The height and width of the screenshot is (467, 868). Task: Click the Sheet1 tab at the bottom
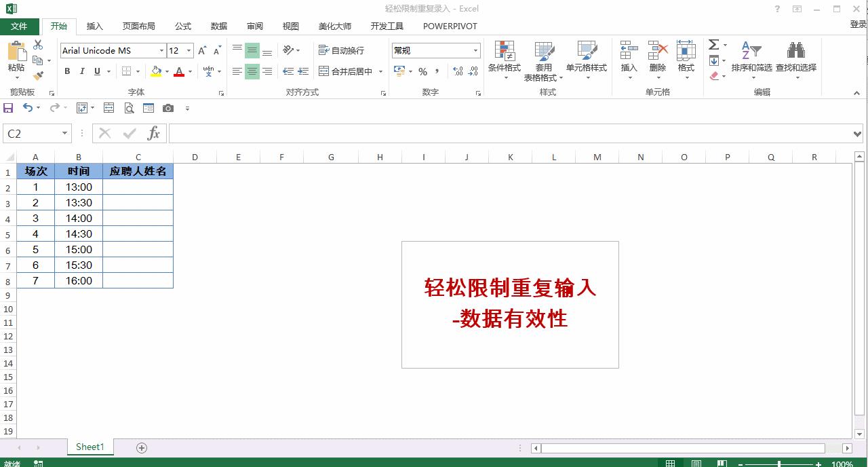(x=90, y=447)
